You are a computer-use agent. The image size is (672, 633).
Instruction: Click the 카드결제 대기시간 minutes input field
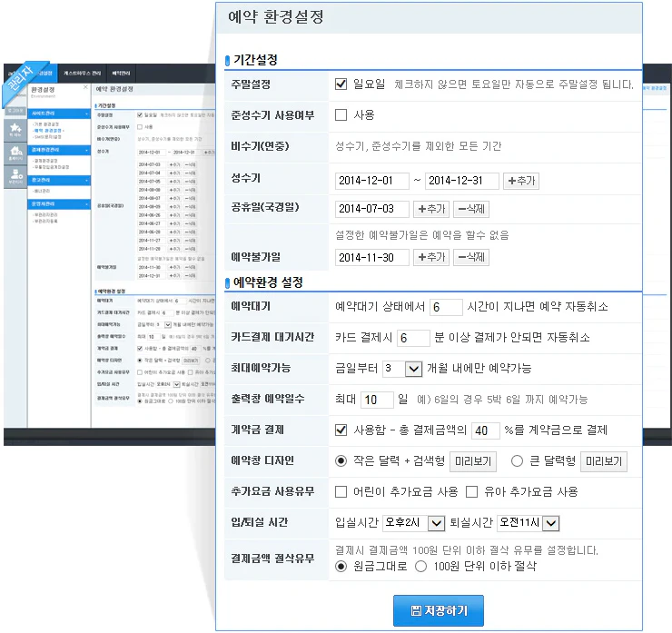(x=413, y=338)
